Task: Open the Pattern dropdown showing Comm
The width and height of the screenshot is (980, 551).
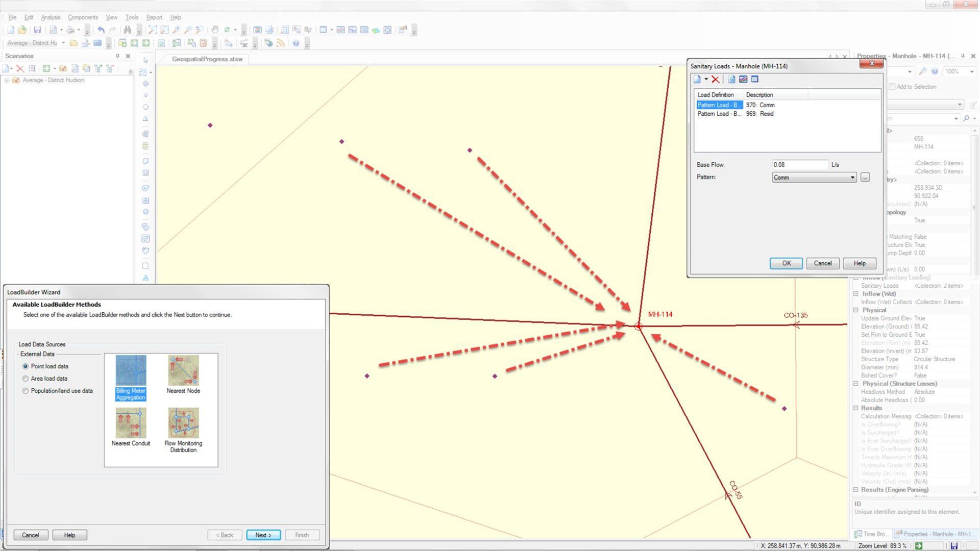Action: coord(852,177)
